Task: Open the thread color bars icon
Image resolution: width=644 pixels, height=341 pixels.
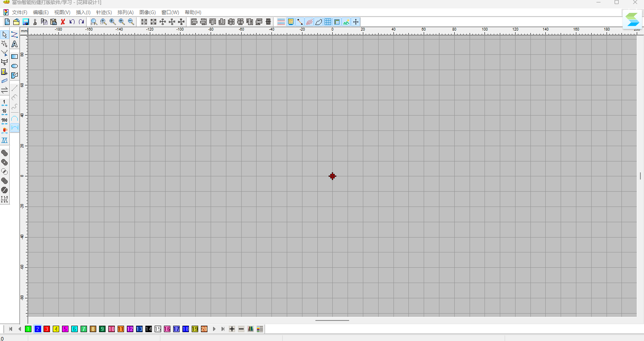Action: (x=251, y=329)
